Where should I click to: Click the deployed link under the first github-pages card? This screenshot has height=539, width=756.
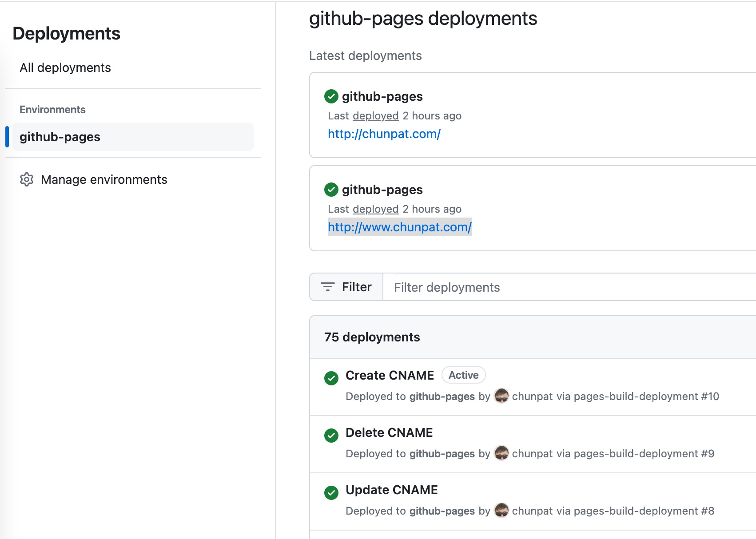pos(375,115)
